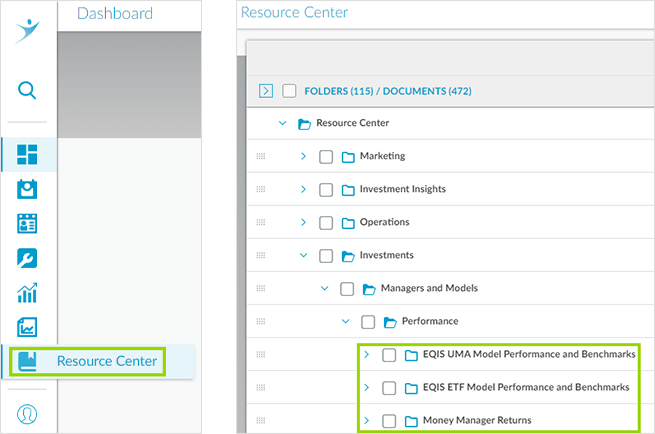This screenshot has width=655, height=434.
Task: Select the Dashboard tiles icon
Action: click(27, 154)
